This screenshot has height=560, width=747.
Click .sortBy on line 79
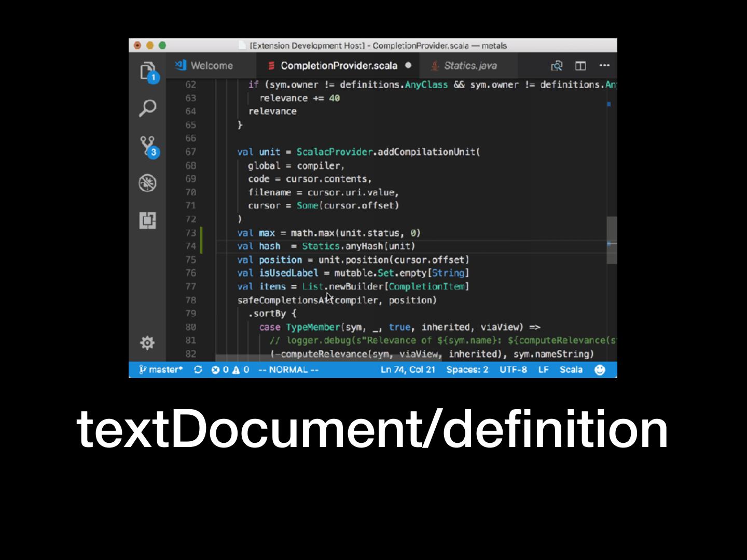(267, 314)
